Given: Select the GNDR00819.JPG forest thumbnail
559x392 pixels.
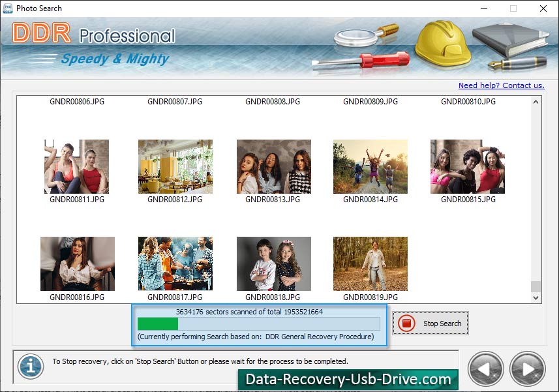Looking at the screenshot, I should pos(370,264).
